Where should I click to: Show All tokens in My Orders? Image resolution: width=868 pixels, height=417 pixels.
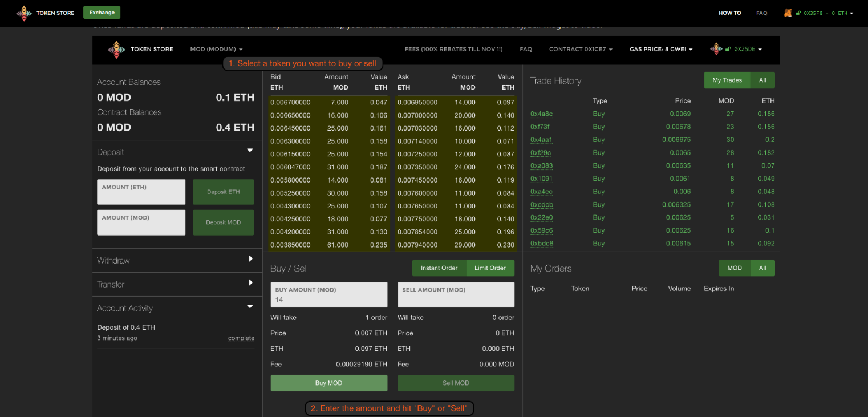click(763, 268)
